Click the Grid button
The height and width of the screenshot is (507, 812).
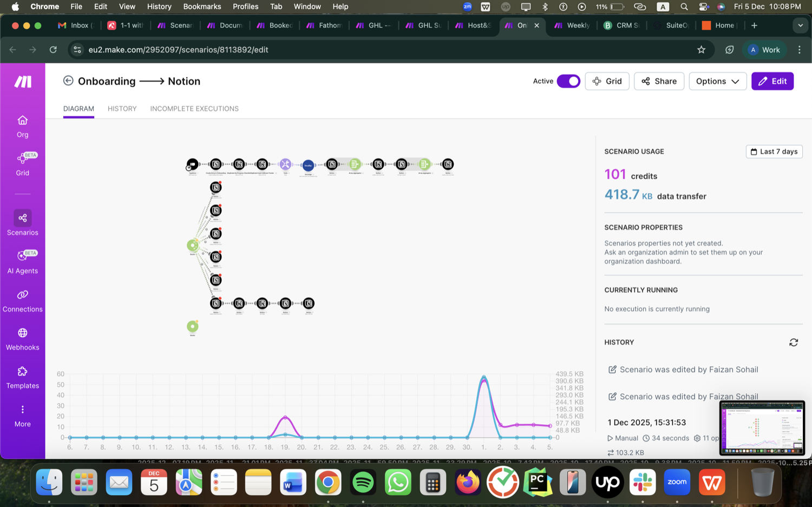click(x=607, y=81)
